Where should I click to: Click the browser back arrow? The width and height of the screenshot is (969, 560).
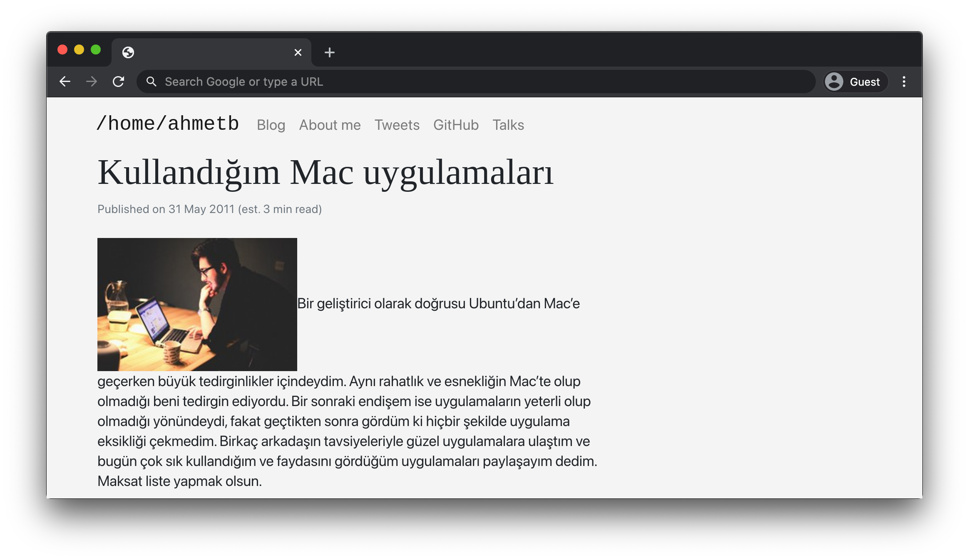point(65,82)
